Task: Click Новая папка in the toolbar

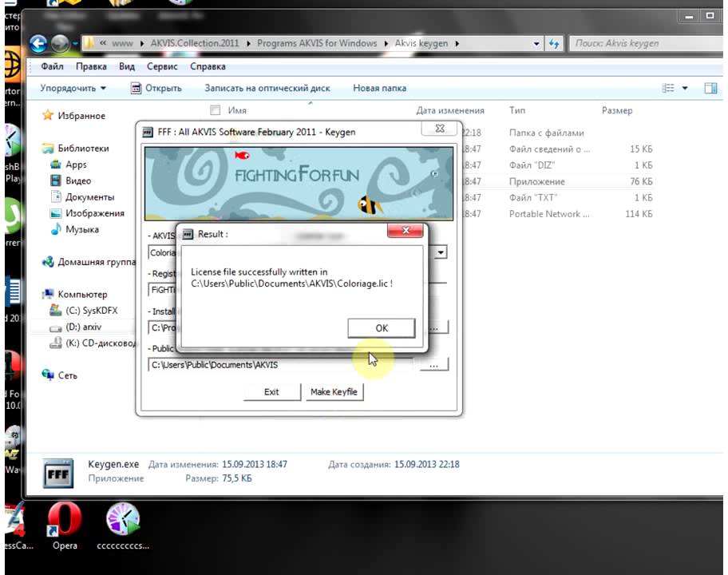Action: click(x=379, y=88)
